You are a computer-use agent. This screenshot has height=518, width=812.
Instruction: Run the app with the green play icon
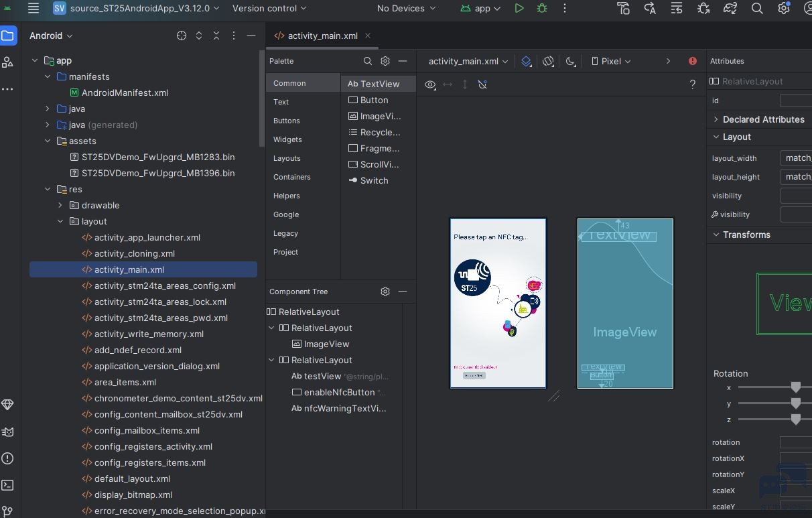pos(519,9)
